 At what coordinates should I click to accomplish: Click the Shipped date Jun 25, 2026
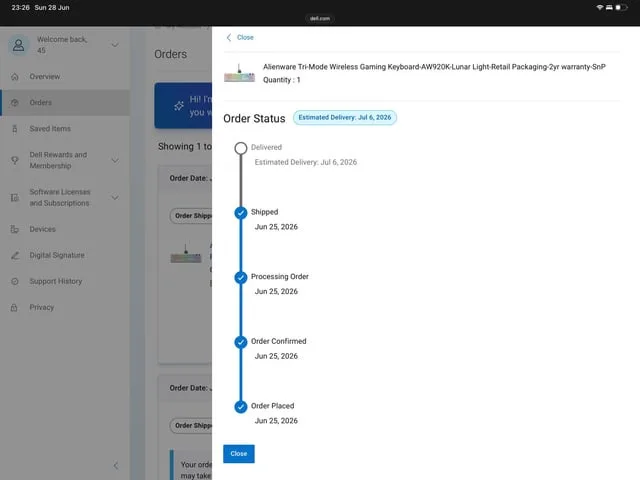(x=276, y=227)
